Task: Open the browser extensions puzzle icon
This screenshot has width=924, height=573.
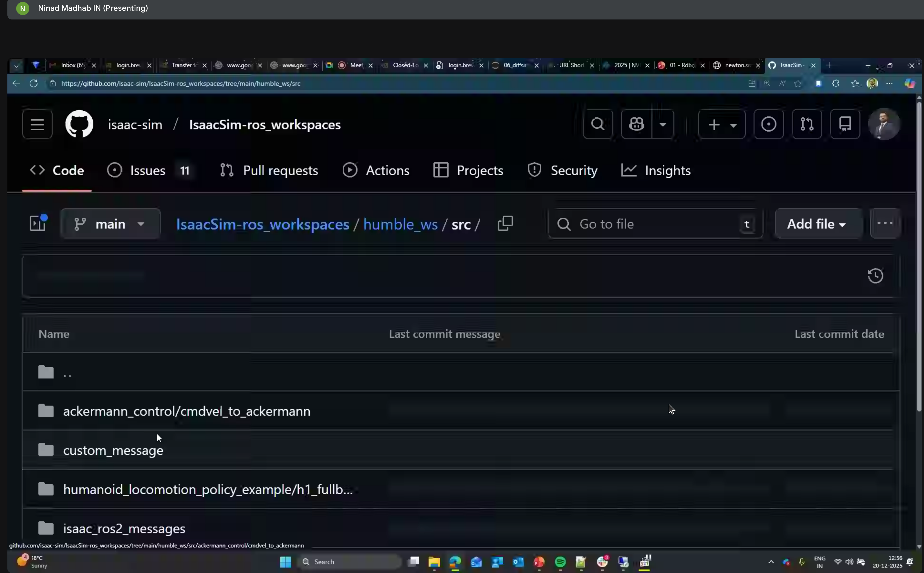Action: pyautogui.click(x=835, y=83)
